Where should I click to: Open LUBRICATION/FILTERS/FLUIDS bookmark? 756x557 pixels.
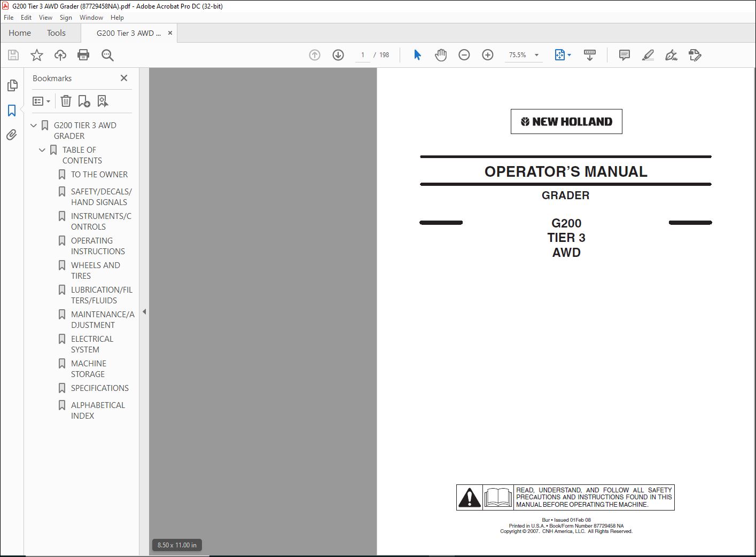pos(102,295)
